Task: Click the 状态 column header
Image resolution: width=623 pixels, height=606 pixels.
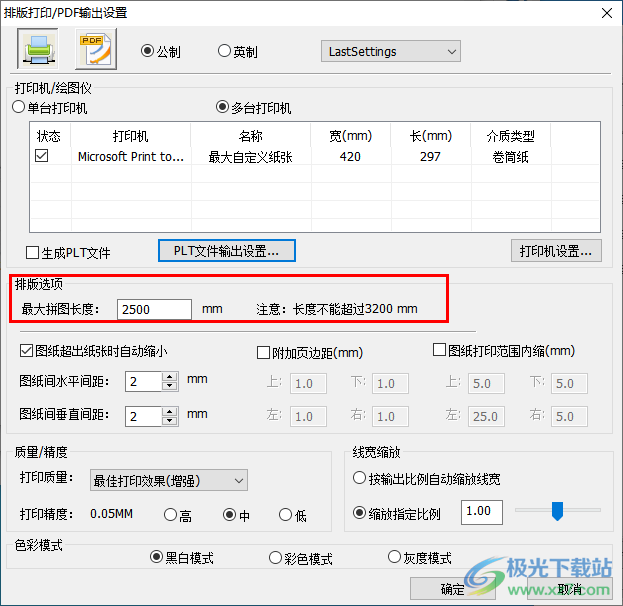Action: 48,136
